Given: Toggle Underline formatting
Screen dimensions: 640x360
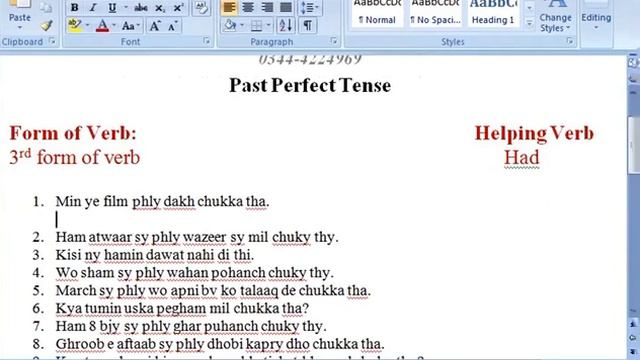Looking at the screenshot, I should (112, 8).
